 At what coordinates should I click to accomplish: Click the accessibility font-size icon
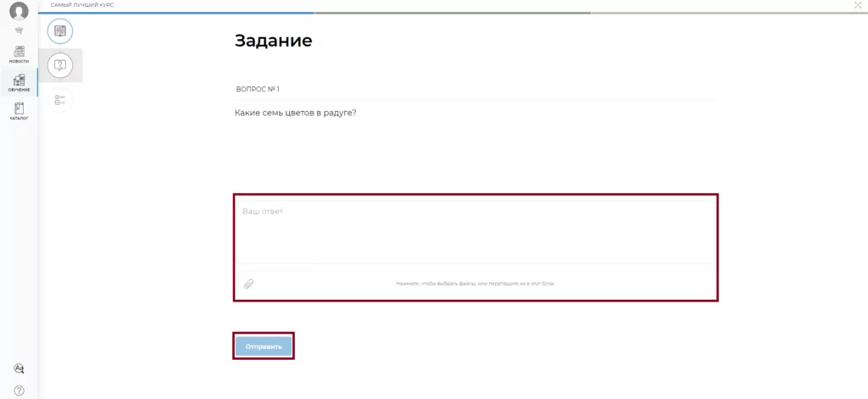pyautogui.click(x=19, y=369)
